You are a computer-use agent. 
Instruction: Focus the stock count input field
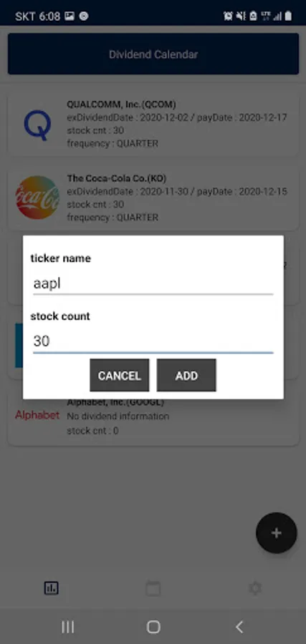(153, 341)
